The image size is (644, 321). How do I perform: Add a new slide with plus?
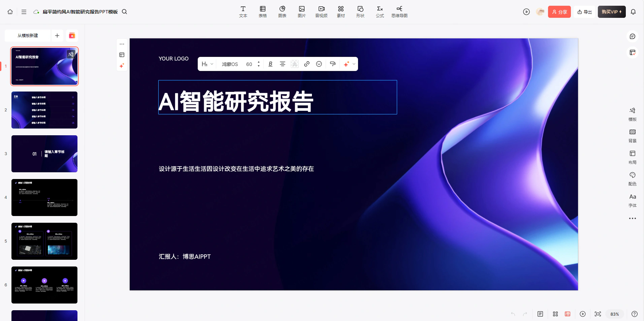coord(57,36)
